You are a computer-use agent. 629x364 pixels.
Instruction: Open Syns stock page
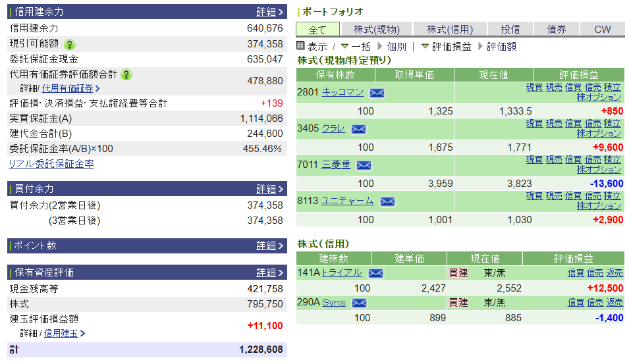(x=334, y=303)
